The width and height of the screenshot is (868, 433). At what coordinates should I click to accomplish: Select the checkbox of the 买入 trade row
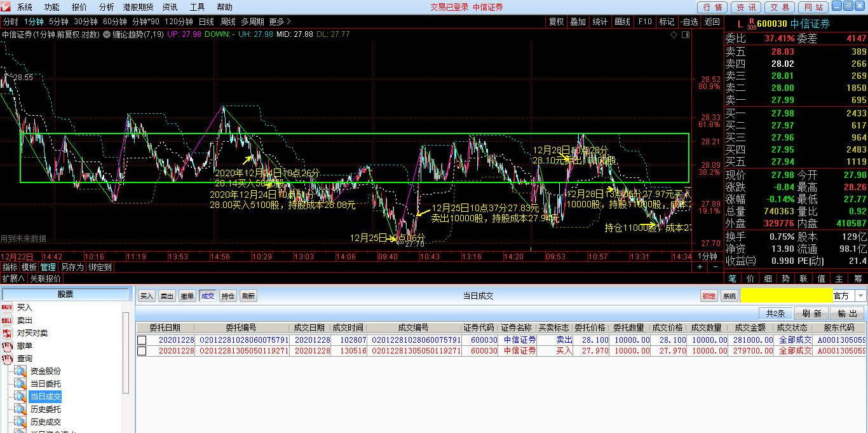click(142, 351)
